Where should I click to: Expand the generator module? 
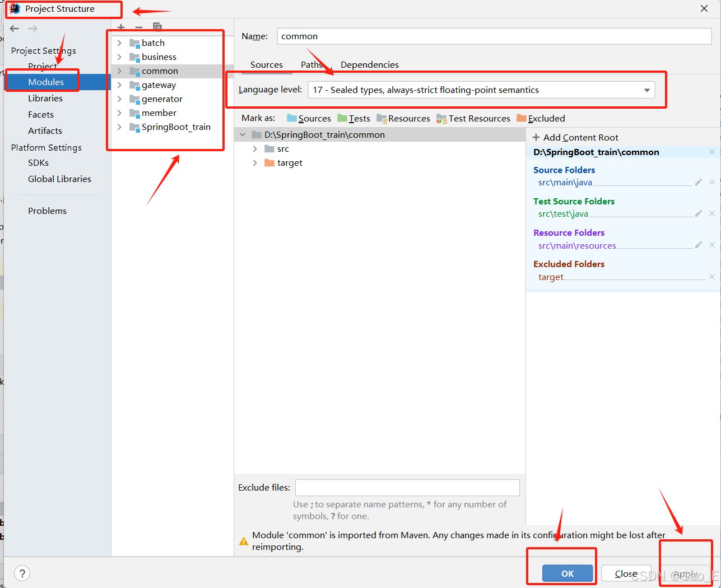(x=119, y=99)
